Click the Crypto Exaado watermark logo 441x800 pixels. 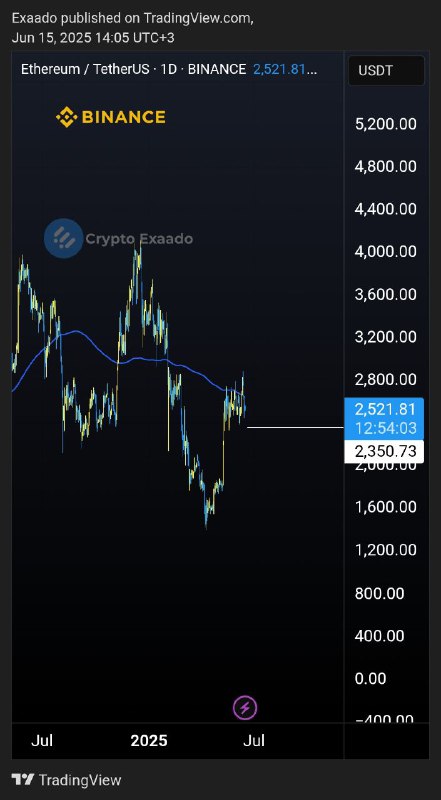(63, 238)
